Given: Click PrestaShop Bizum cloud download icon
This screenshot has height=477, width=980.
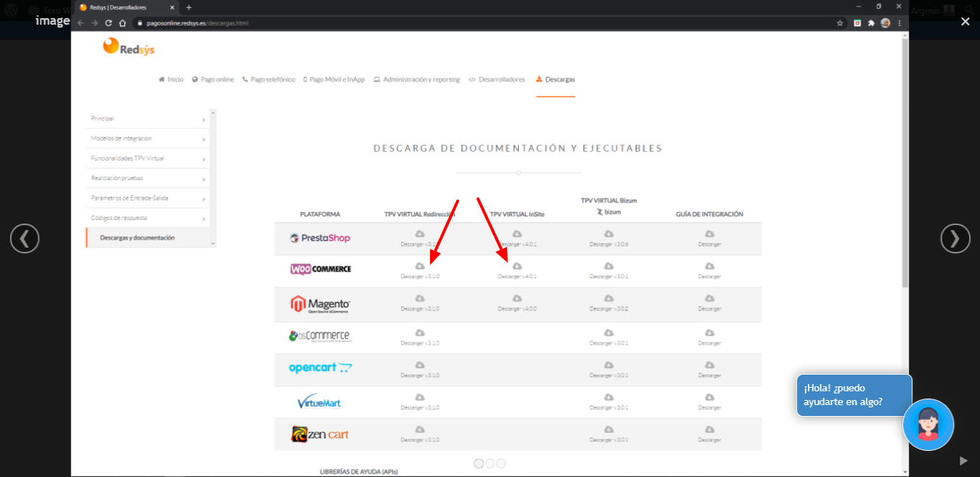Looking at the screenshot, I should (609, 234).
